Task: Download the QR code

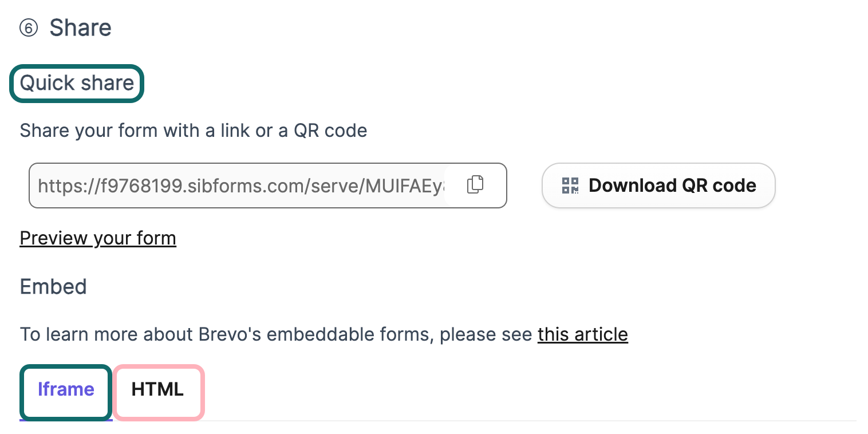Action: 658,186
